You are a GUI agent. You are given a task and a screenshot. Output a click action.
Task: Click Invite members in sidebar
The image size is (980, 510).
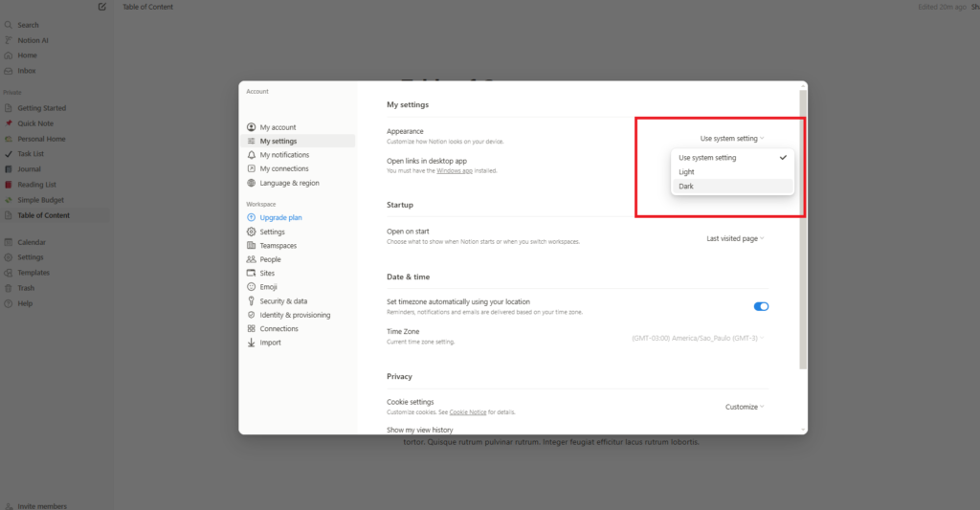point(42,506)
